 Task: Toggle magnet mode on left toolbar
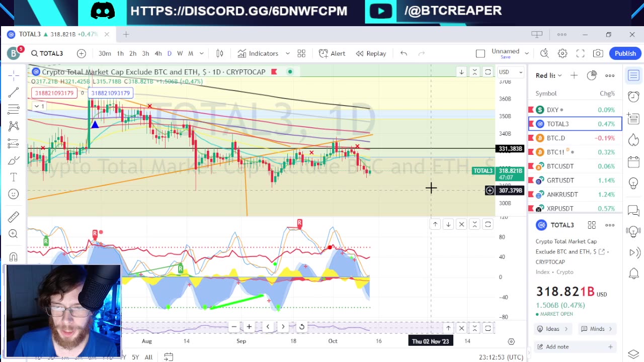coord(14,257)
